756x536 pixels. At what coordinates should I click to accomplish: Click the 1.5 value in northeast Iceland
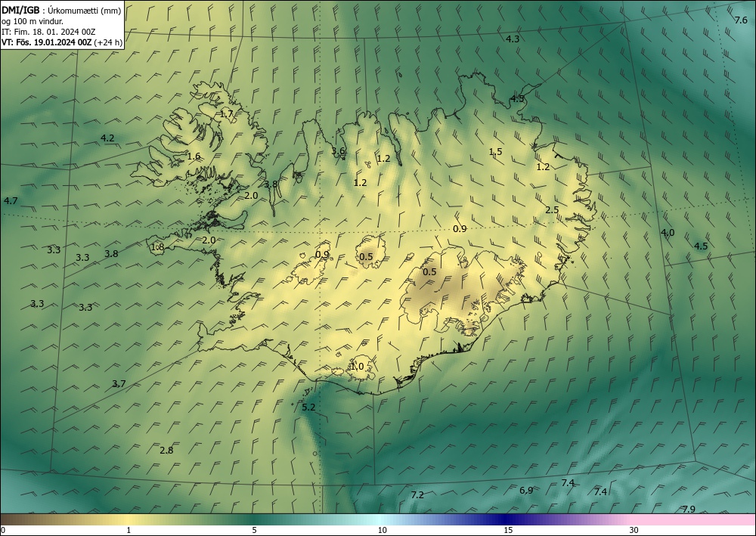click(496, 152)
